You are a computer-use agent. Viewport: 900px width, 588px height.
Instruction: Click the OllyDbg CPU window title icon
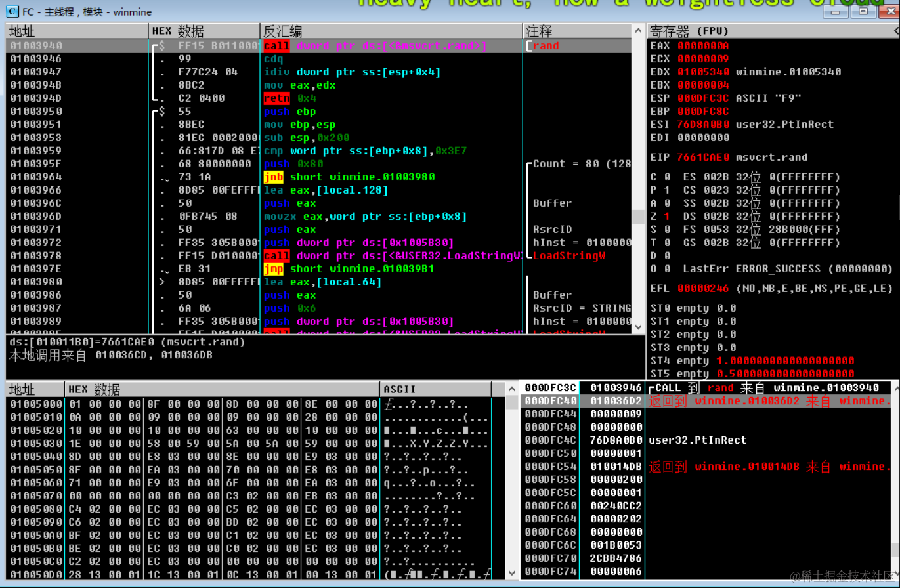tap(12, 11)
